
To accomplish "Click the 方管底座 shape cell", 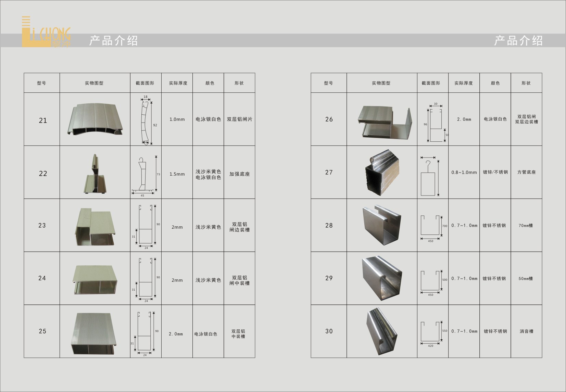I will [x=527, y=172].
